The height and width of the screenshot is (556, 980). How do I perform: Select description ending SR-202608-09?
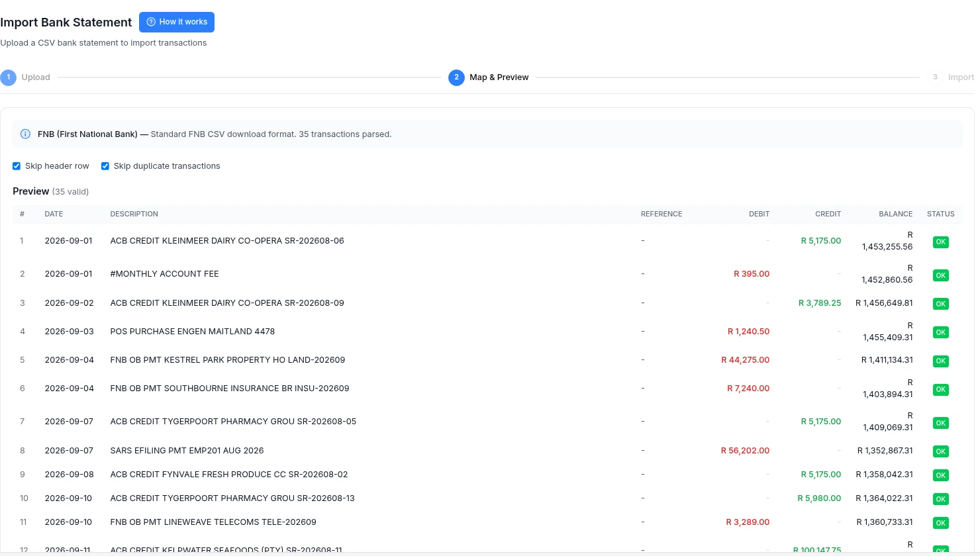227,303
